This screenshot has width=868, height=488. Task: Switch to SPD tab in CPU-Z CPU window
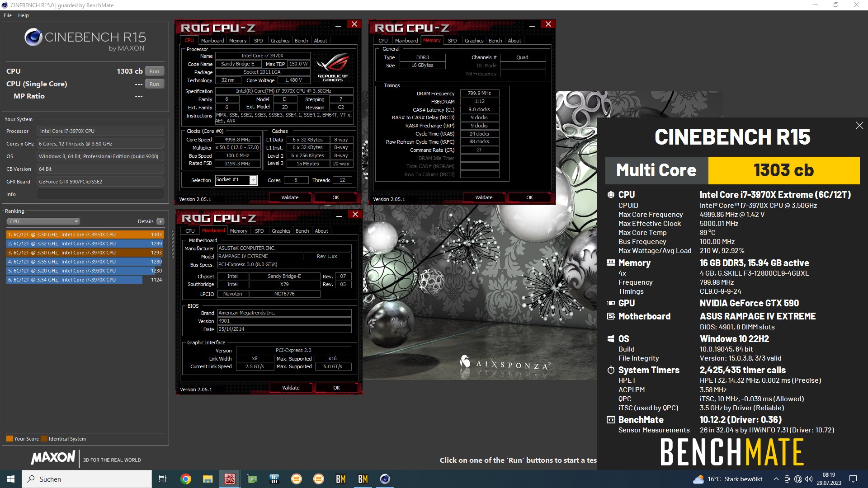[258, 41]
